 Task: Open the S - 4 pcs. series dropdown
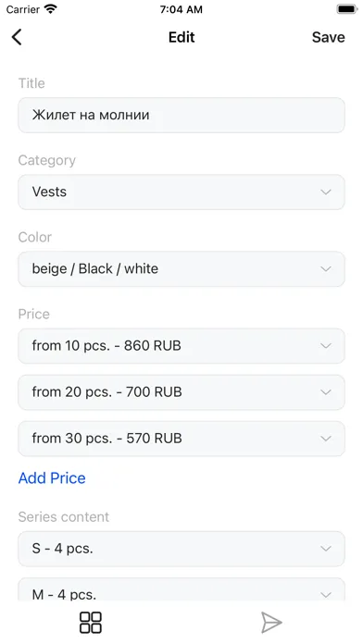coord(181,549)
